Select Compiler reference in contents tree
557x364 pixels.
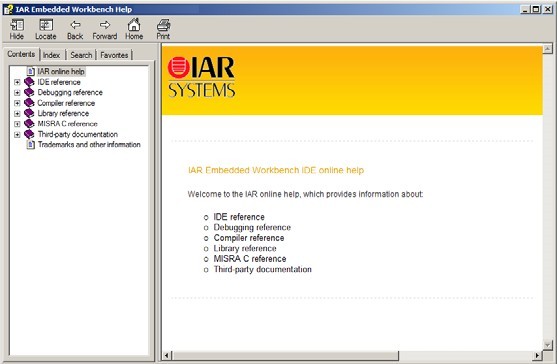coord(66,103)
